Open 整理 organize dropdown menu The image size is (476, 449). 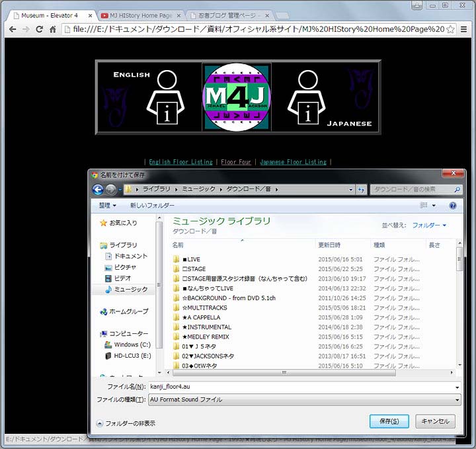[x=108, y=206]
